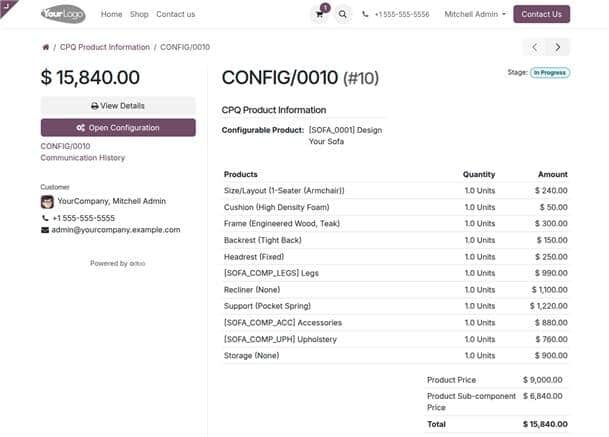Select Size/Layout (1-Seater (Armchair)) row
This screenshot has width=609, height=437.
[x=395, y=191]
